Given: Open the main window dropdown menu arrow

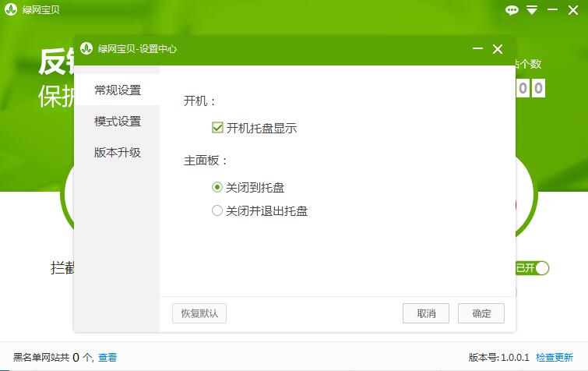Looking at the screenshot, I should click(532, 10).
